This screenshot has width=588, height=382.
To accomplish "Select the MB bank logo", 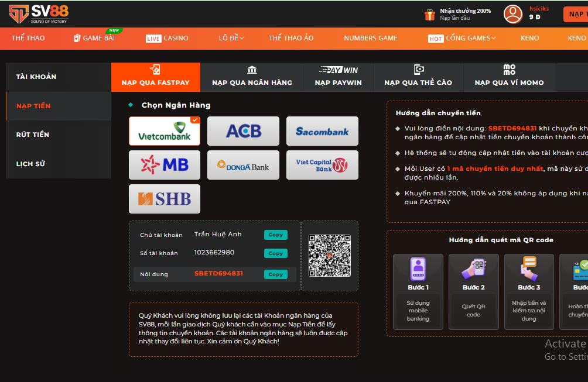I will [165, 165].
